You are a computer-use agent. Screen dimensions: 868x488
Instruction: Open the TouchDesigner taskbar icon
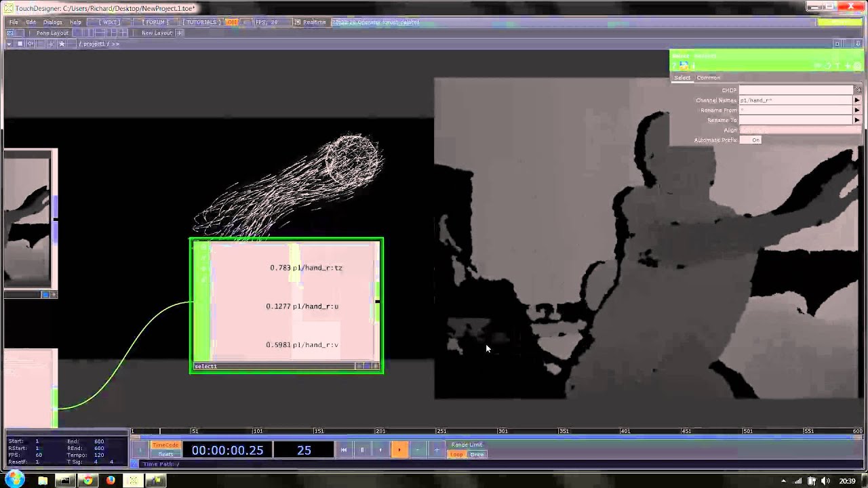(134, 481)
